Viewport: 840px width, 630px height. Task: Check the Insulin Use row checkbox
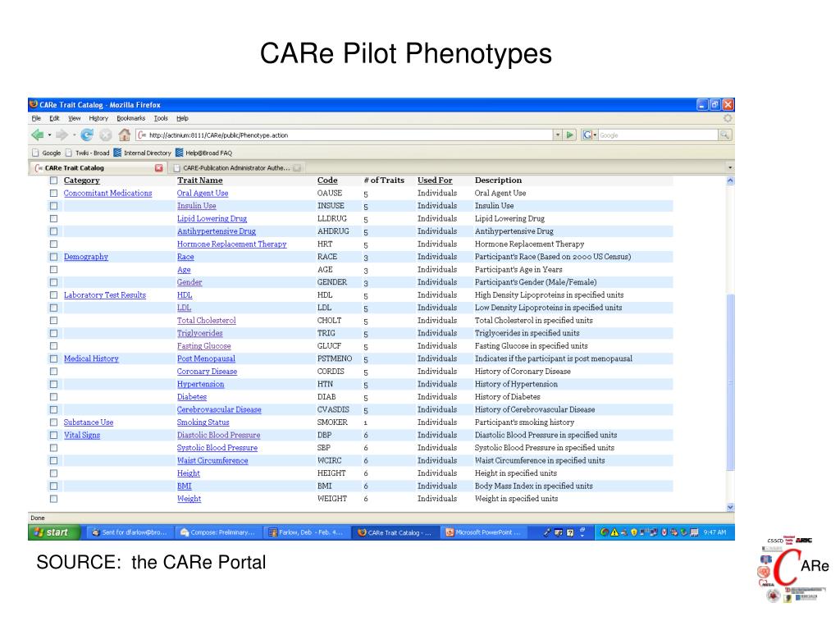click(53, 206)
